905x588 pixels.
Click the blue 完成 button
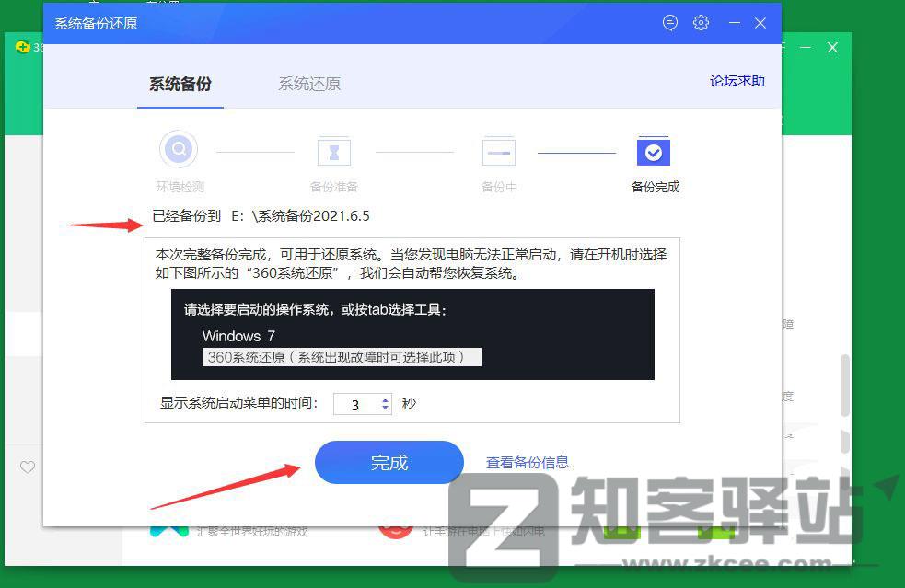coord(389,463)
